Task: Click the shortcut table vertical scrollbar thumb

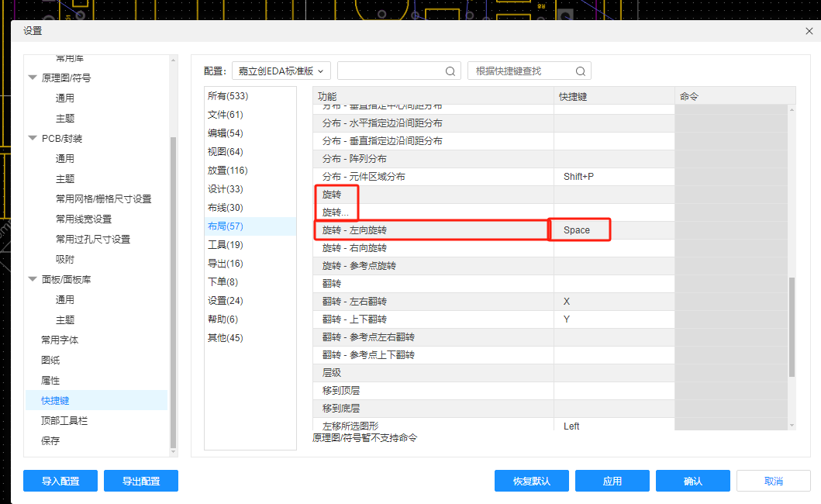Action: tap(792, 326)
